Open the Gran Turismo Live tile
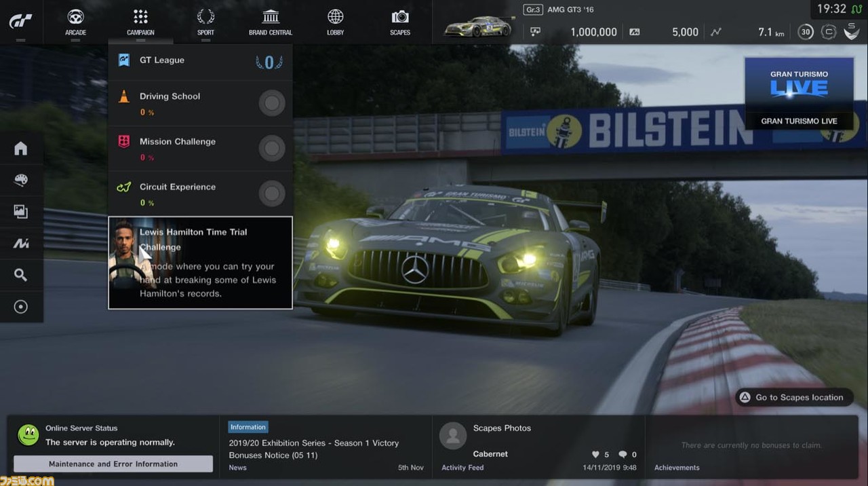868x486 pixels. pyautogui.click(x=799, y=94)
